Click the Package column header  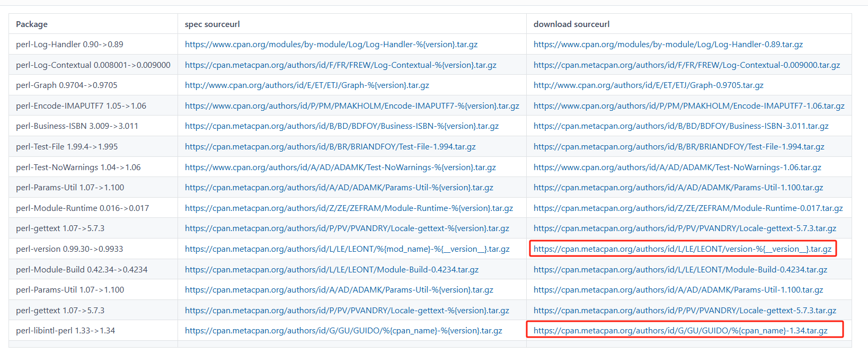pyautogui.click(x=32, y=24)
